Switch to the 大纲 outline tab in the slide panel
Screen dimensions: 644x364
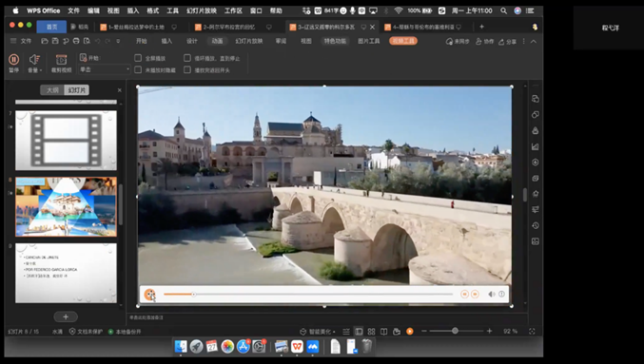[52, 90]
